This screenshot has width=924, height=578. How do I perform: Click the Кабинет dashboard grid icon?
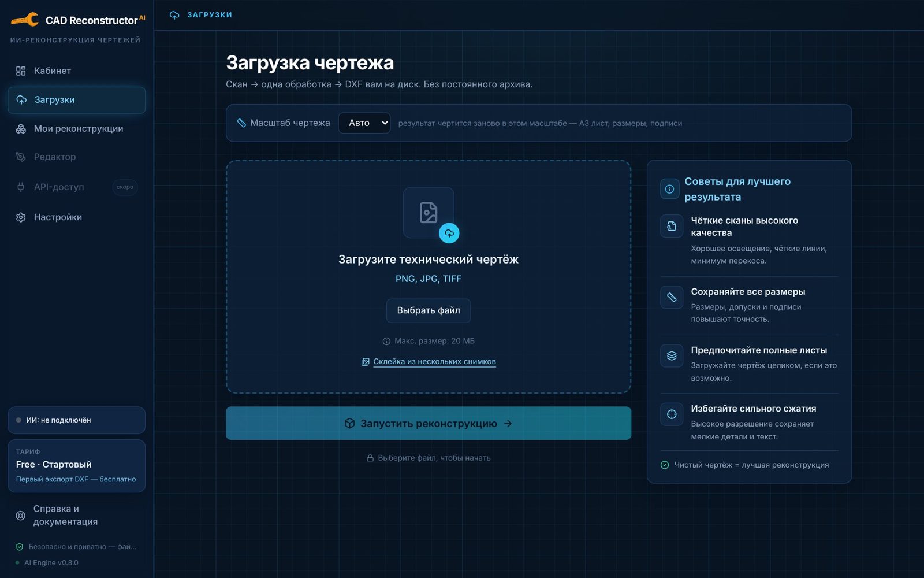coord(21,71)
